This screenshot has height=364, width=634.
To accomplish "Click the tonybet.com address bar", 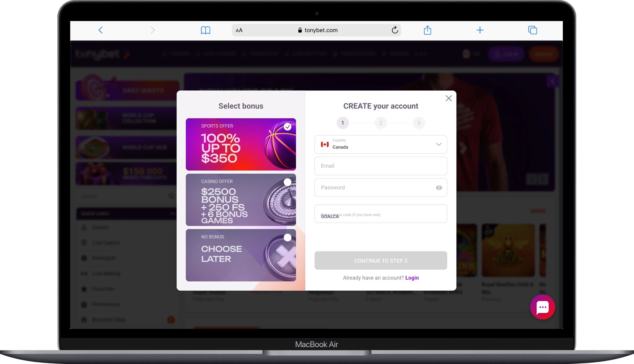I will (x=316, y=30).
